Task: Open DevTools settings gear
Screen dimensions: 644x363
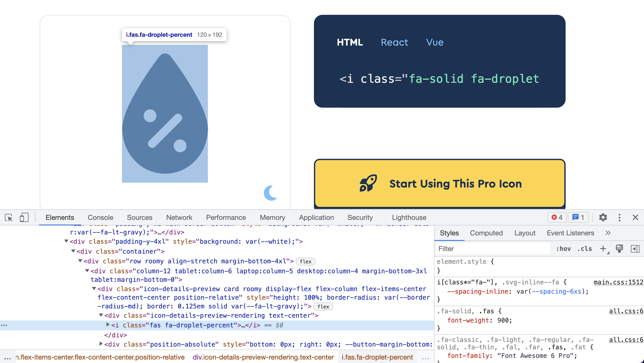Action: coord(603,217)
